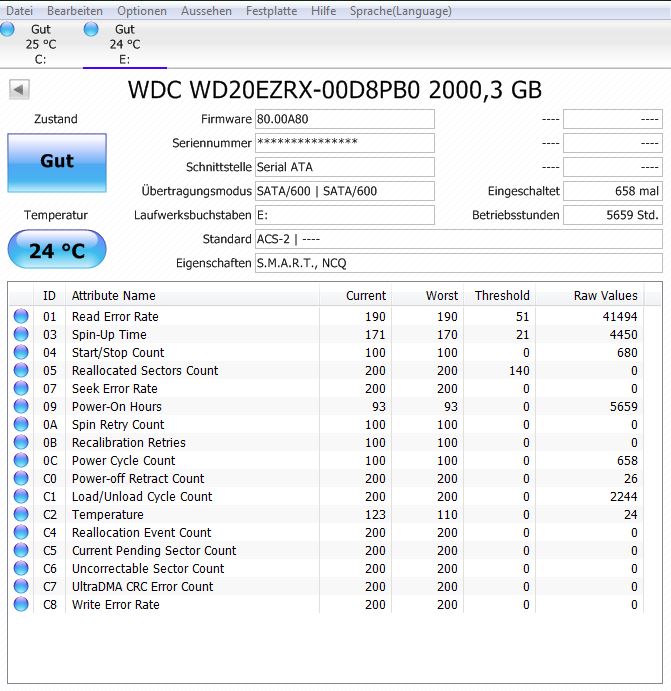Click status icon for Read Error Rate
671x691 pixels.
coord(21,316)
